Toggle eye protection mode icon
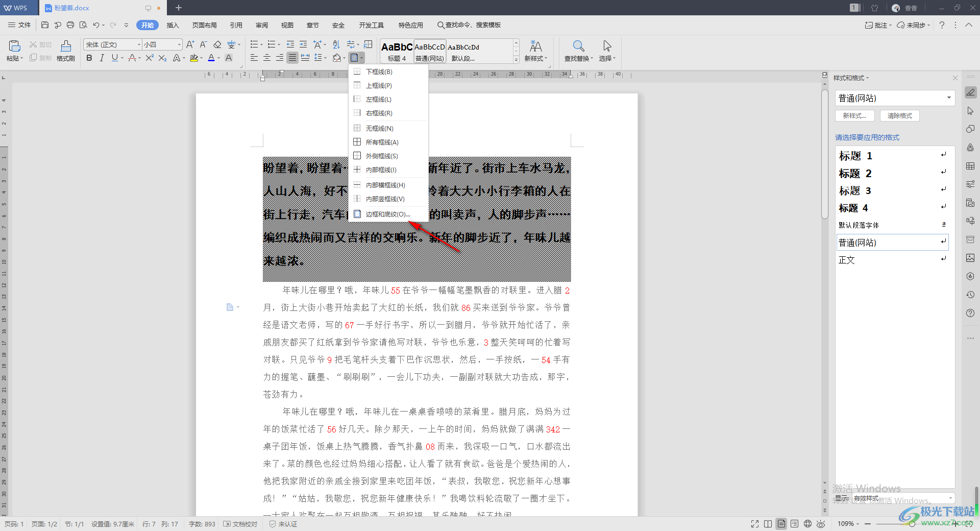Viewport: 980px width, 531px height. [821, 523]
